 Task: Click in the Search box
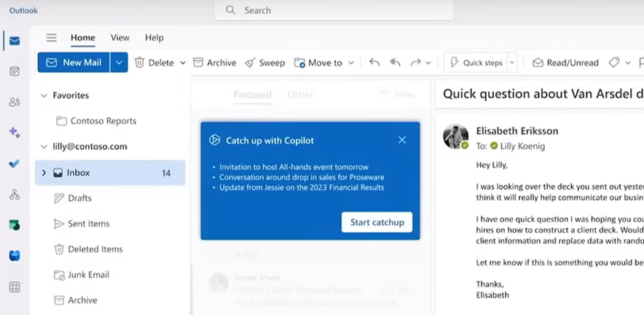[x=334, y=10]
